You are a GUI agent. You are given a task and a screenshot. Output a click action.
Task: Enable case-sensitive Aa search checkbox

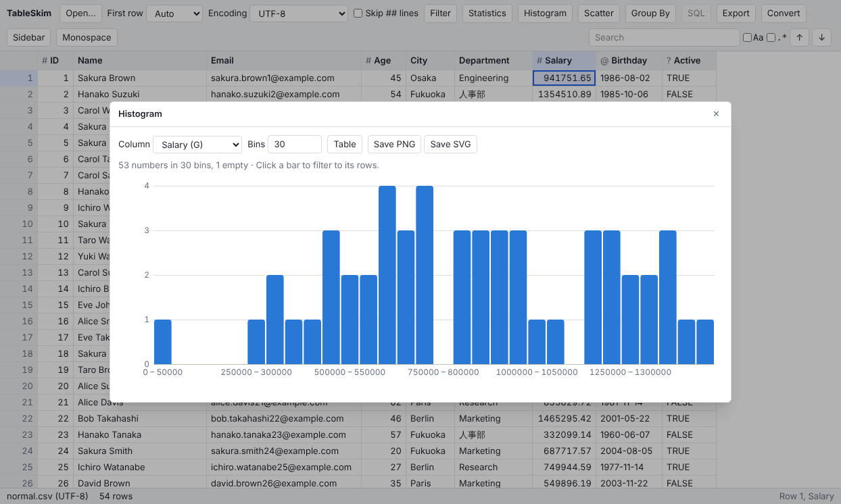coord(747,38)
